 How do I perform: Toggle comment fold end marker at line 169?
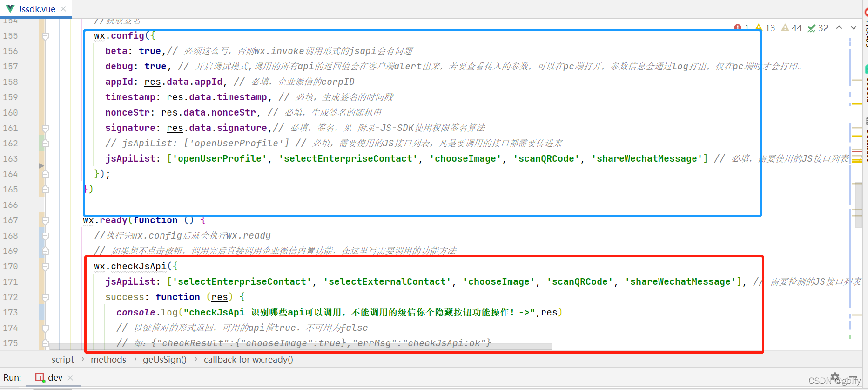(x=45, y=251)
